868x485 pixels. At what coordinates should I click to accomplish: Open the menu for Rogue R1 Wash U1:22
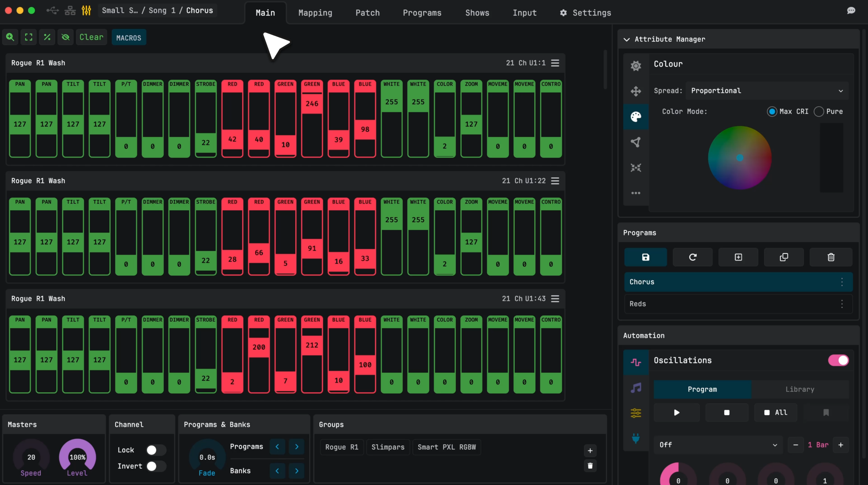555,181
